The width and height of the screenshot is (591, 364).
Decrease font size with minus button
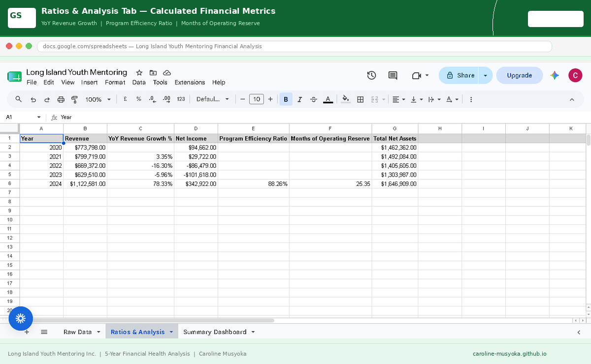pyautogui.click(x=242, y=99)
